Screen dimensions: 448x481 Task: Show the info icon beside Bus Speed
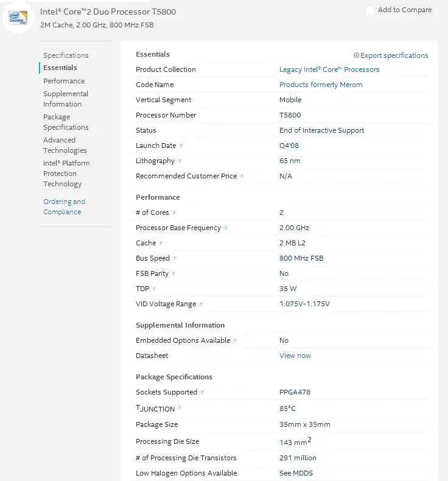coord(175,258)
